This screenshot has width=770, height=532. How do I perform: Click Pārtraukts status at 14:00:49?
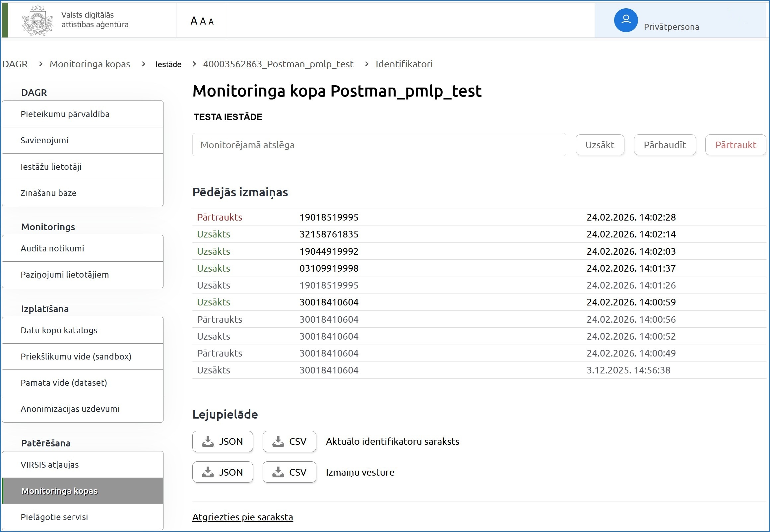[220, 353]
